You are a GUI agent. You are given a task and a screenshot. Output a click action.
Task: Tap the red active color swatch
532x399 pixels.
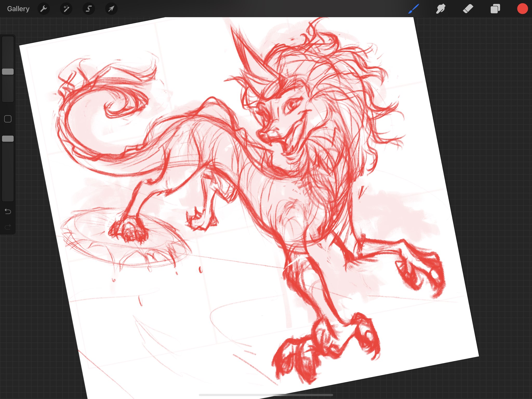522,9
